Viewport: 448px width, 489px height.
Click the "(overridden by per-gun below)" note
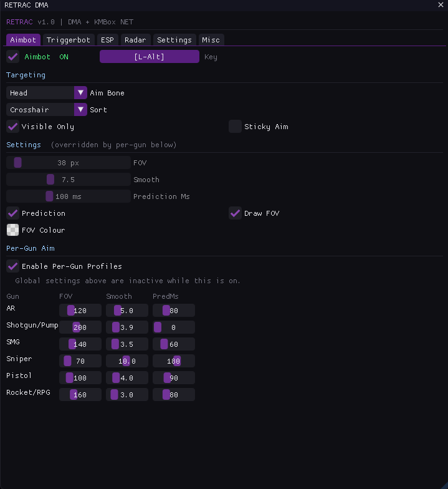tap(113, 145)
